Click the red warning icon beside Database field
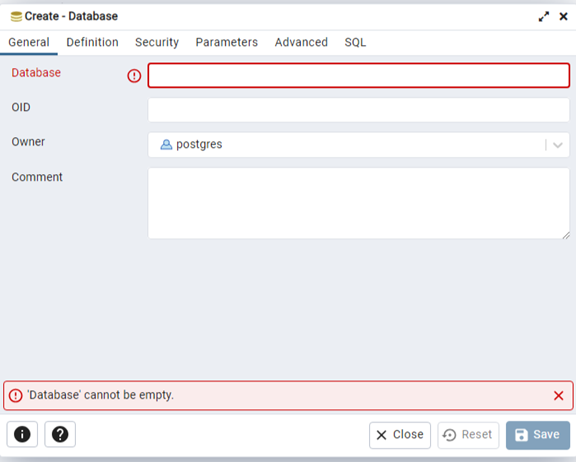Image resolution: width=576 pixels, height=462 pixels. pos(134,76)
